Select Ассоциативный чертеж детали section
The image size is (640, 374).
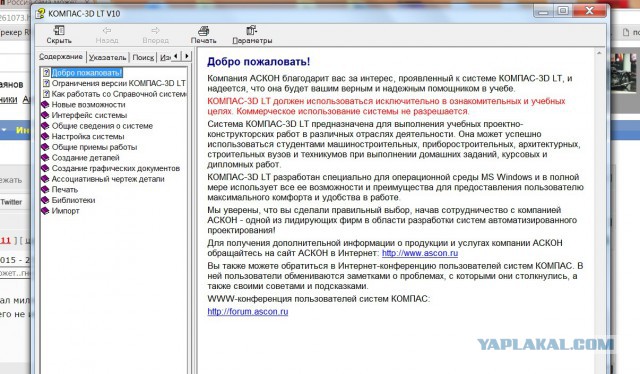click(x=108, y=179)
